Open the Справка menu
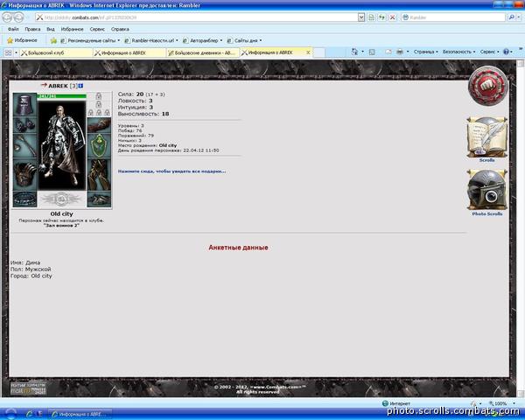Screen dimensions: 525x420 120,29
